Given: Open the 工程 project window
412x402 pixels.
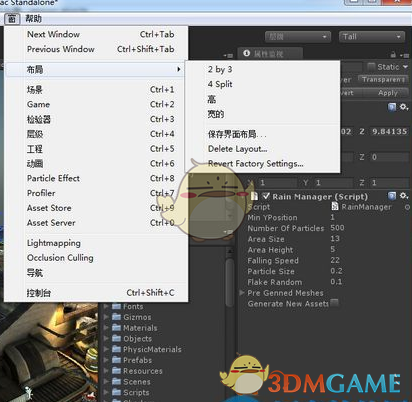Looking at the screenshot, I should pyautogui.click(x=97, y=149).
